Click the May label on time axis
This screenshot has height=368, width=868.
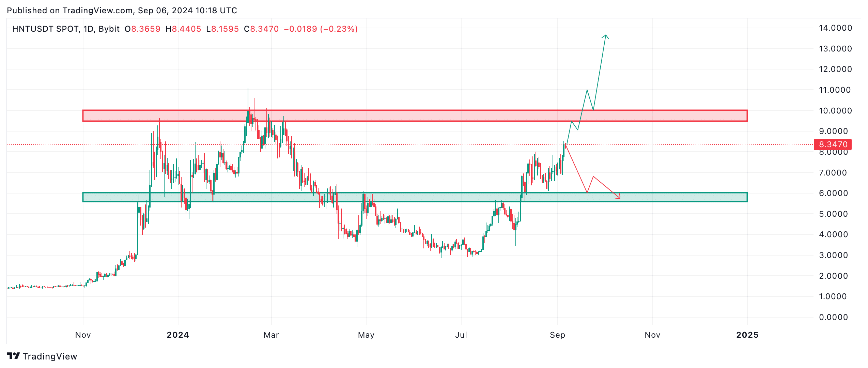(x=366, y=335)
